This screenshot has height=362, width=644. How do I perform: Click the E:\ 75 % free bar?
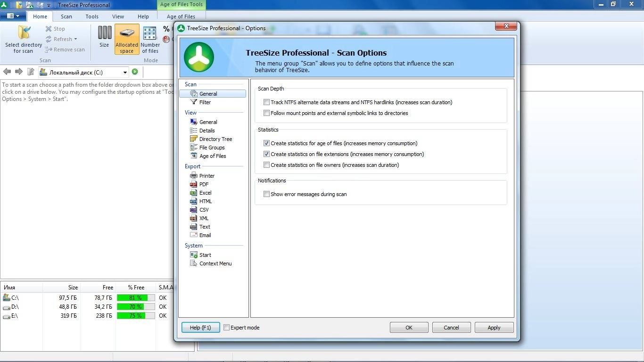(136, 316)
